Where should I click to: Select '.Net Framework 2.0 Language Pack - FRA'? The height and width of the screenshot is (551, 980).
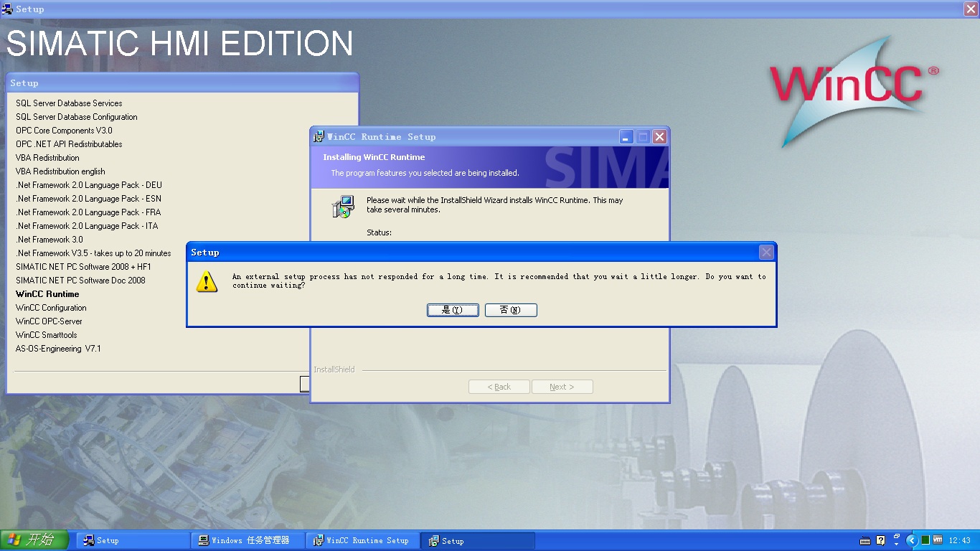click(x=88, y=212)
